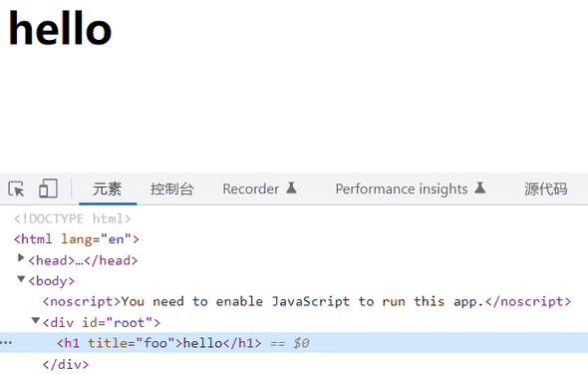The image size is (588, 374).
Task: Select the h1 title foo element row
Action: point(294,342)
